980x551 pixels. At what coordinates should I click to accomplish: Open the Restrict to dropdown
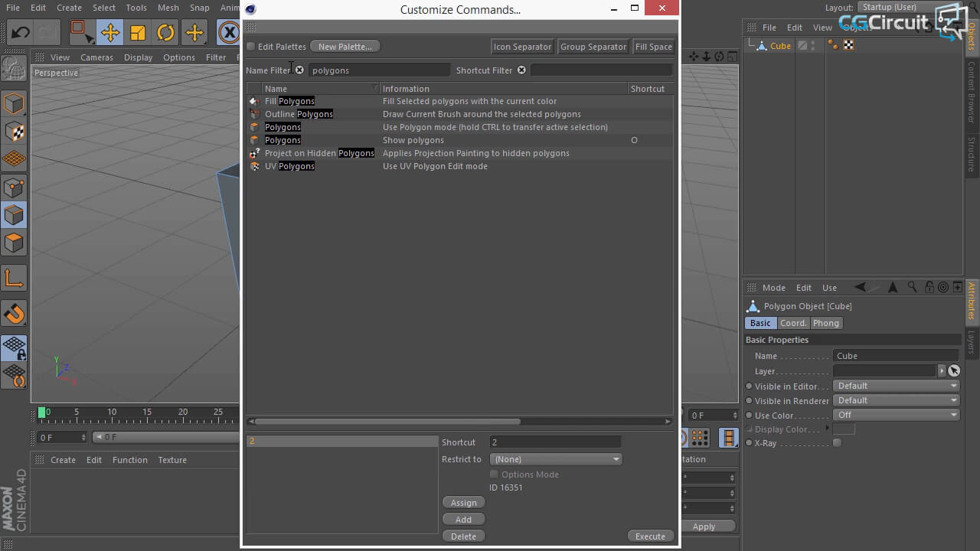(556, 459)
